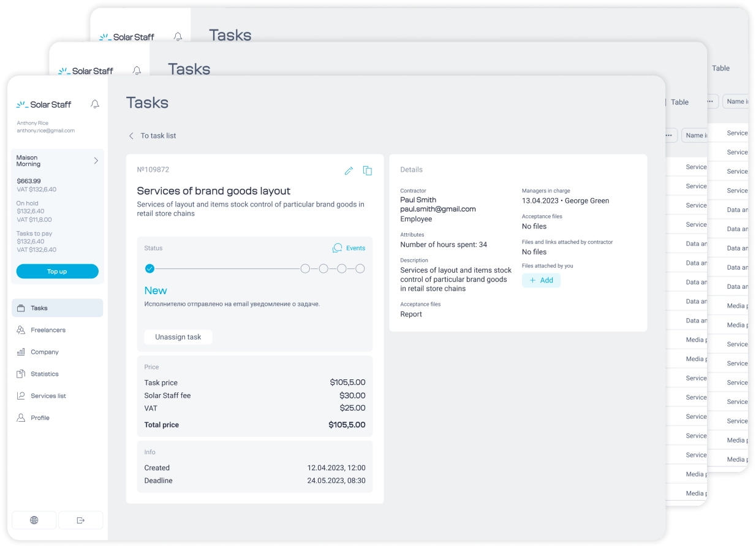The image size is (756, 548).
Task: Click the duplicate task copy icon
Action: [x=368, y=170]
